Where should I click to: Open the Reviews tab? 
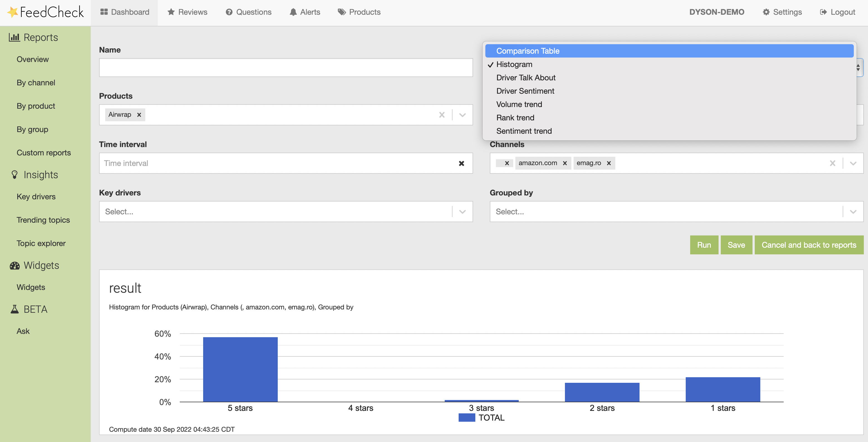pyautogui.click(x=187, y=12)
